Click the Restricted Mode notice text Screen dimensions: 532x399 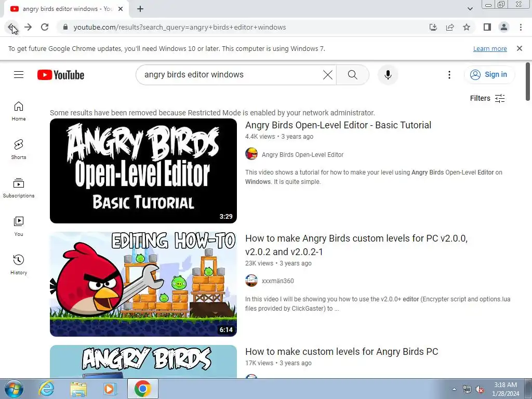pos(212,113)
